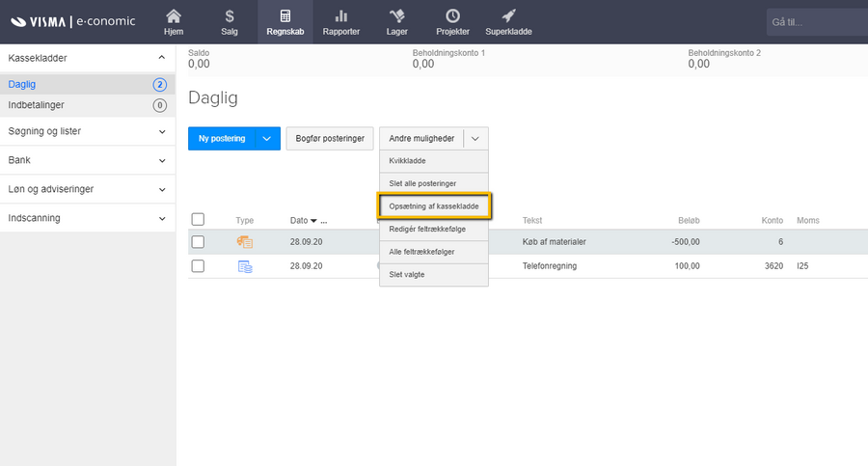Open the Salg dollar icon
868x466 pixels.
tap(230, 22)
